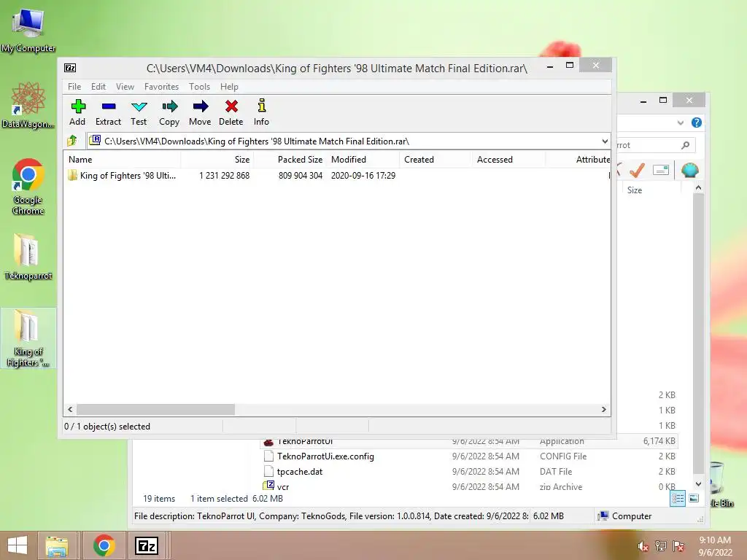Switch Explorer to large icons view
The height and width of the screenshot is (560, 747).
click(x=694, y=499)
